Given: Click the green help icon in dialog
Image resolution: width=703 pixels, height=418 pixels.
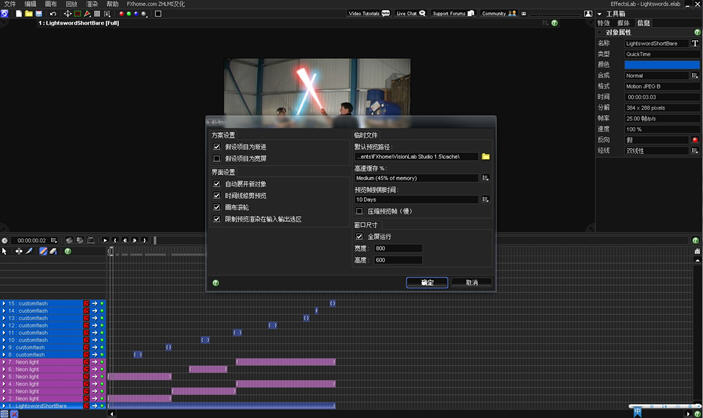Looking at the screenshot, I should 215,283.
